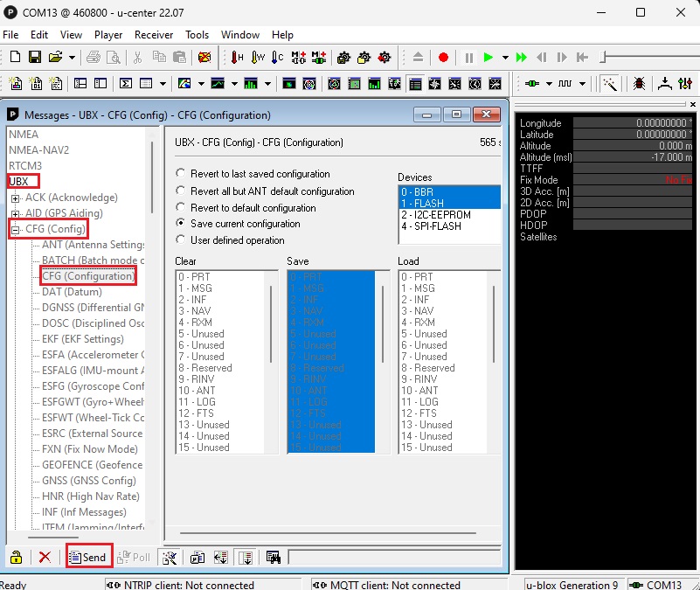This screenshot has width=700, height=590.
Task: Select 2 - I2C-EEPROM in Devices list
Action: pyautogui.click(x=437, y=215)
